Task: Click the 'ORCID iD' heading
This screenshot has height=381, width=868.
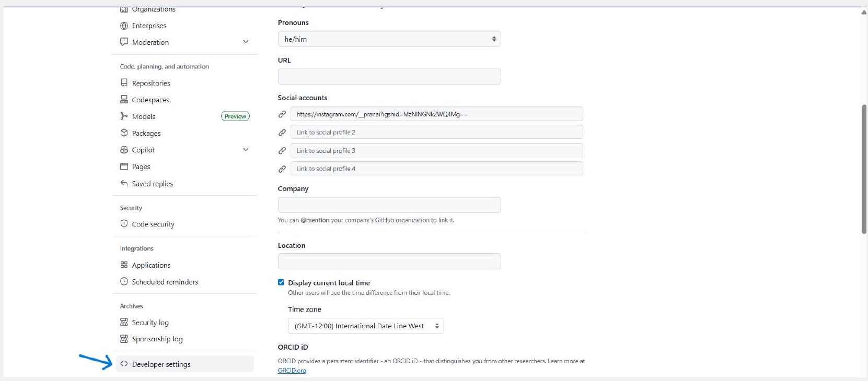Action: (293, 347)
